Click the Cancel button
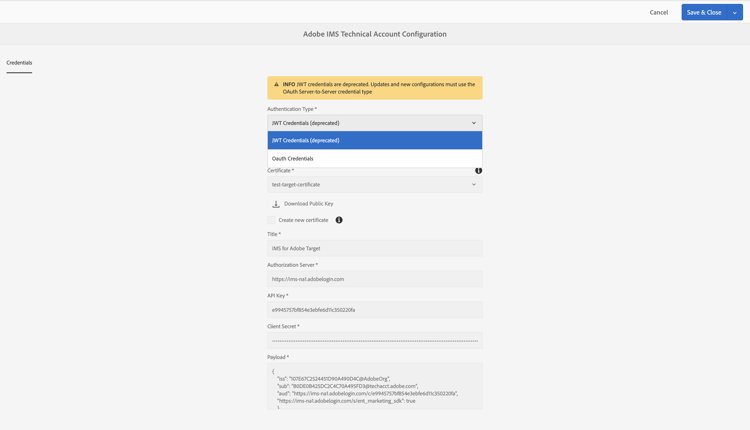The image size is (750, 430). pyautogui.click(x=658, y=13)
